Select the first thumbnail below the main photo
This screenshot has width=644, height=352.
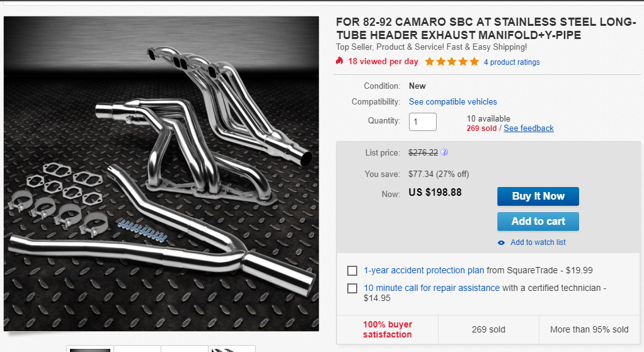(89, 349)
